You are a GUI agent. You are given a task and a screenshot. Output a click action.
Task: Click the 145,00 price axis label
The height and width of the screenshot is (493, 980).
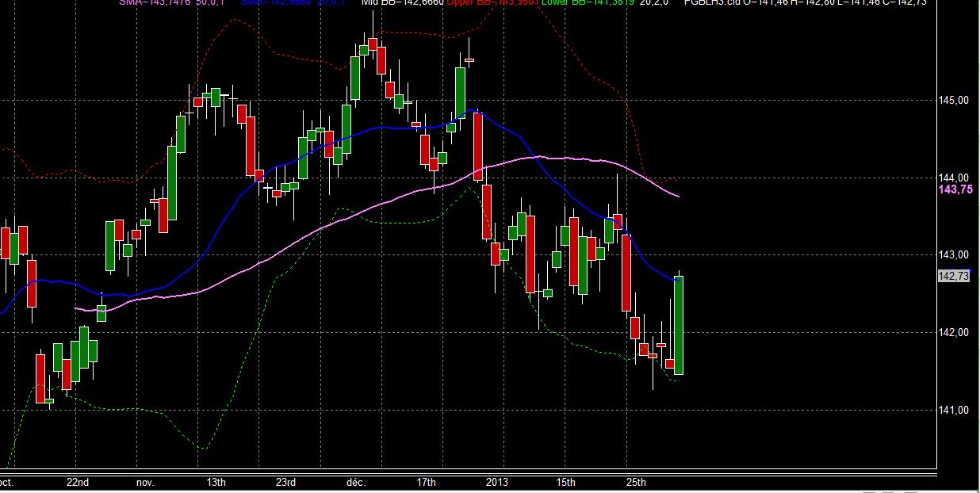954,100
